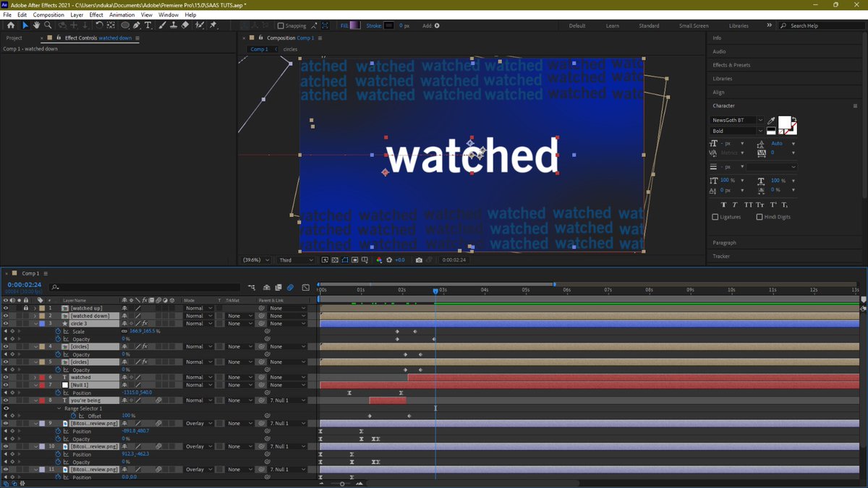The height and width of the screenshot is (488, 868).
Task: Click the Fill color swatch
Action: coord(355,25)
